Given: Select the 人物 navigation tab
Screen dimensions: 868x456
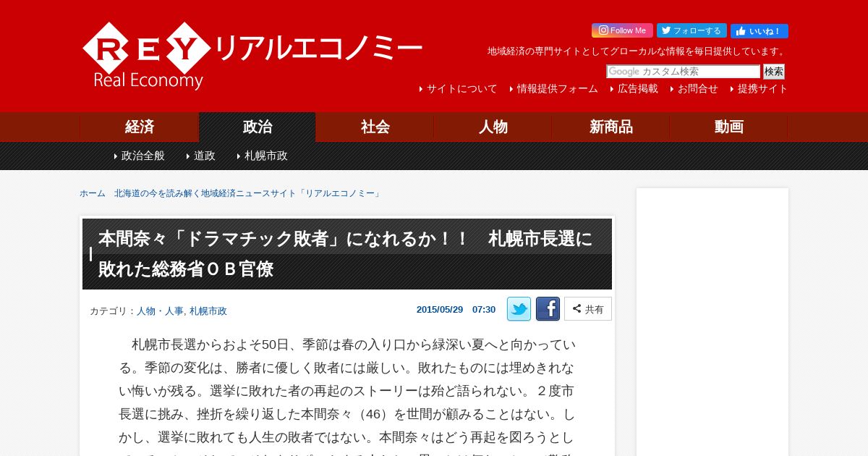Looking at the screenshot, I should [493, 127].
